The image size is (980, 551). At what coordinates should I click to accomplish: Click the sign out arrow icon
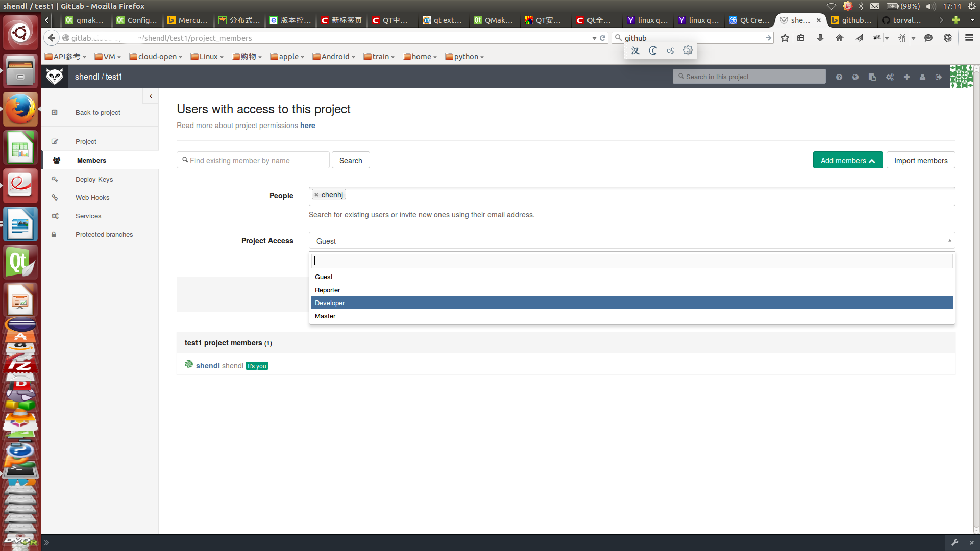click(x=939, y=77)
